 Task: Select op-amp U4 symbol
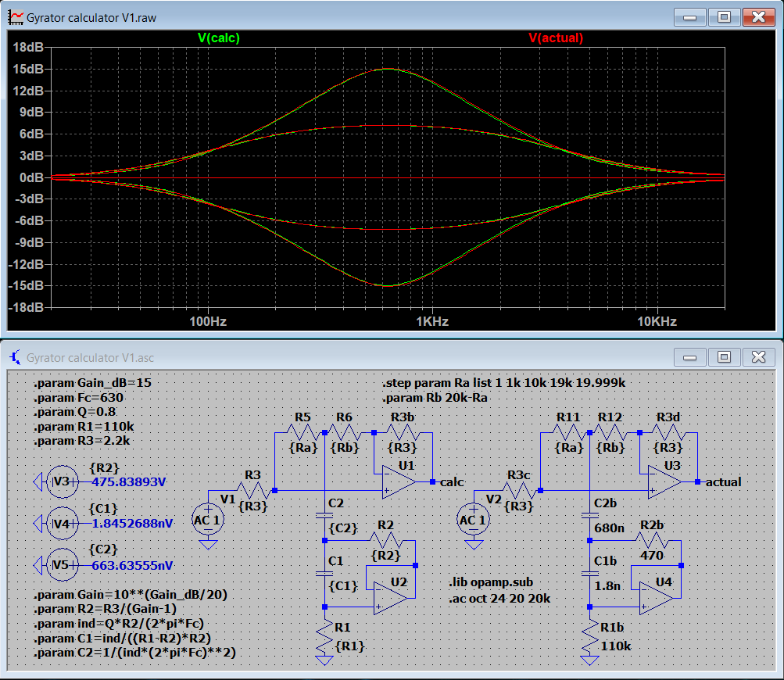pyautogui.click(x=656, y=598)
